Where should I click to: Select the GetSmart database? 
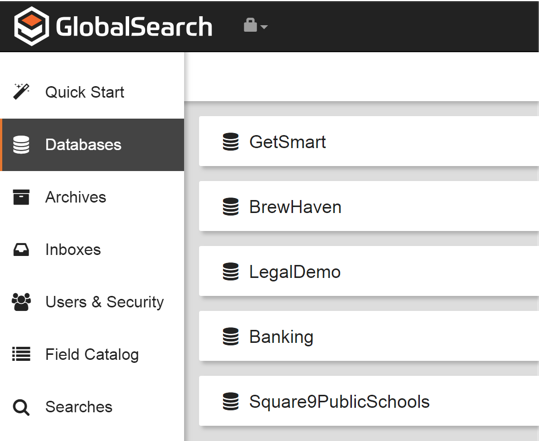[x=369, y=141]
